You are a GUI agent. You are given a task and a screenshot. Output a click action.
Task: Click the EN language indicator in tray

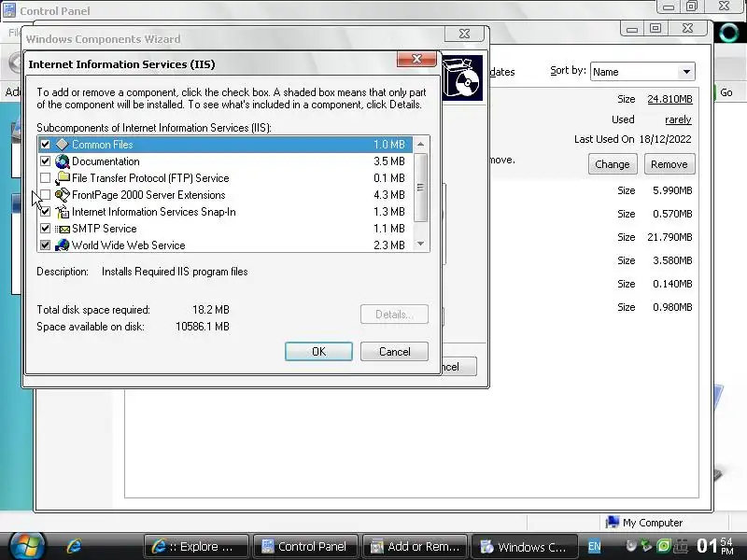point(594,546)
